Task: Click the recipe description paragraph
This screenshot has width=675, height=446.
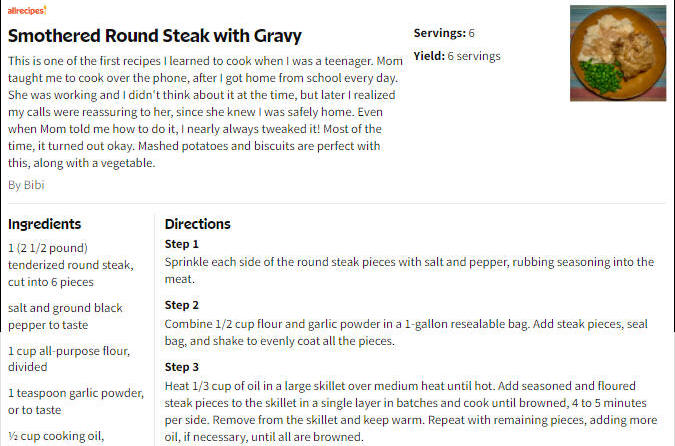Action: click(205, 112)
